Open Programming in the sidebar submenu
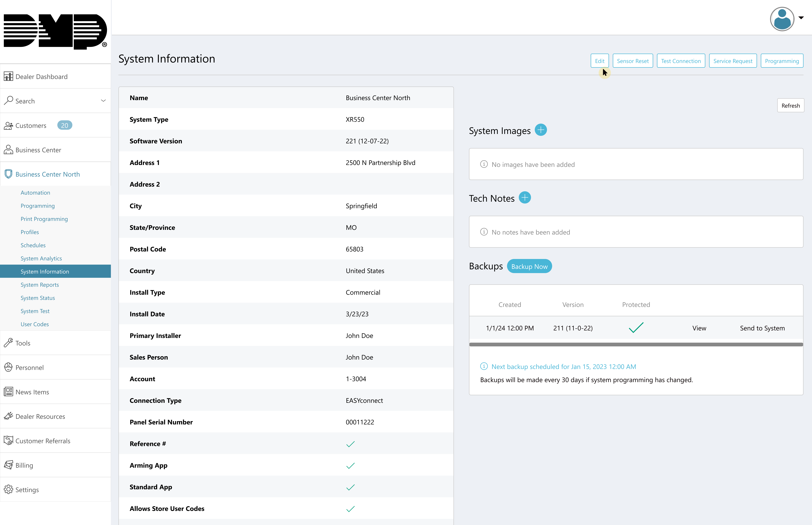812x525 pixels. pyautogui.click(x=37, y=206)
